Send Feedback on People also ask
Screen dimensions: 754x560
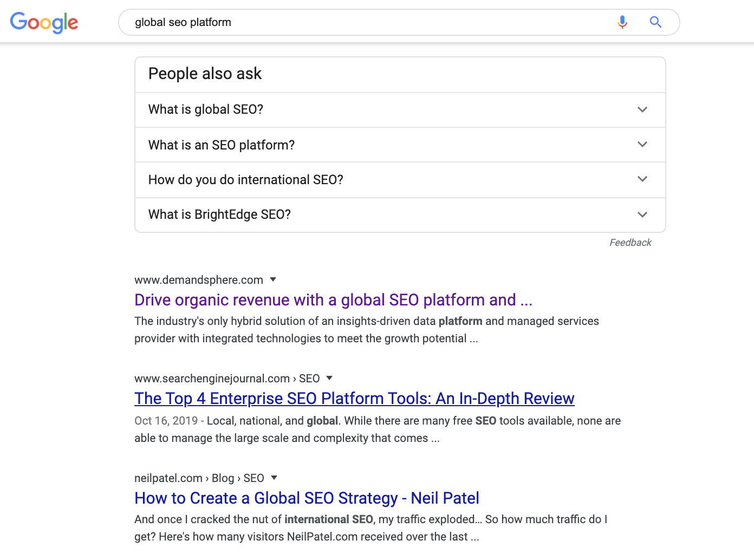coord(630,243)
